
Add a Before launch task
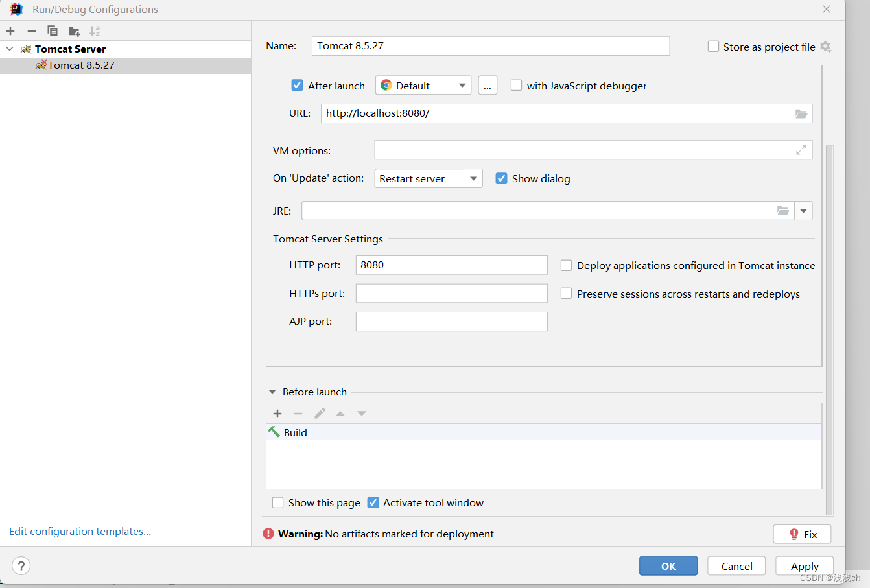point(277,414)
